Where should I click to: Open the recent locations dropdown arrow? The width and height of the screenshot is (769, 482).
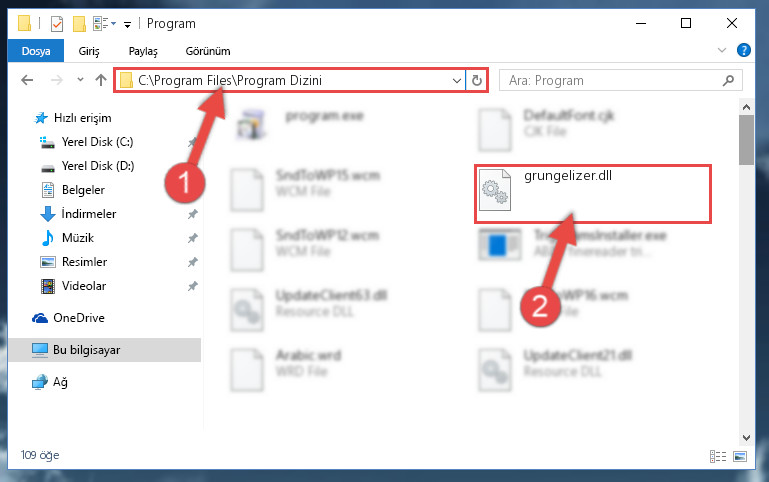80,79
